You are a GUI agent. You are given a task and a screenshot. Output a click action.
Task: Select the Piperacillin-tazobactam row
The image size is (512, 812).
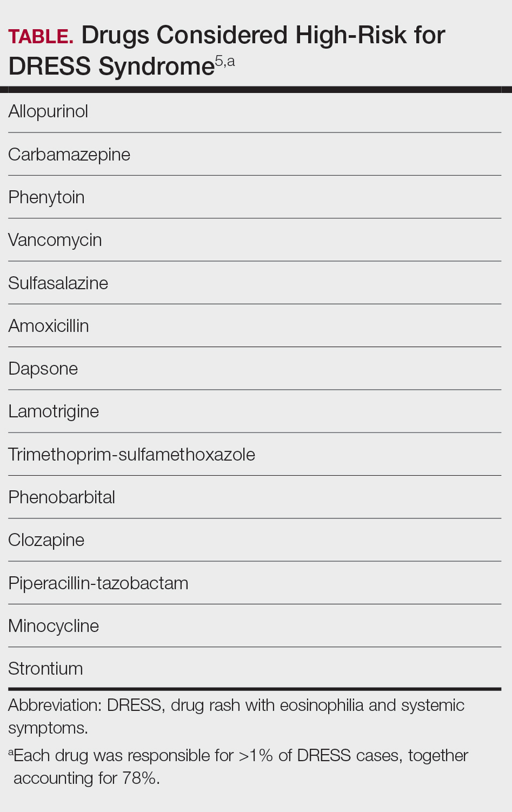tap(98, 583)
